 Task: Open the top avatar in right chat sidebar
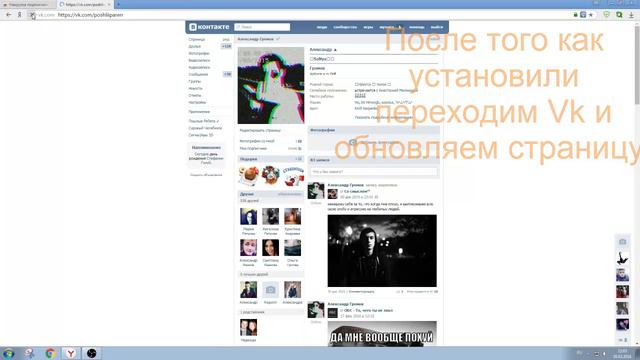(x=622, y=258)
